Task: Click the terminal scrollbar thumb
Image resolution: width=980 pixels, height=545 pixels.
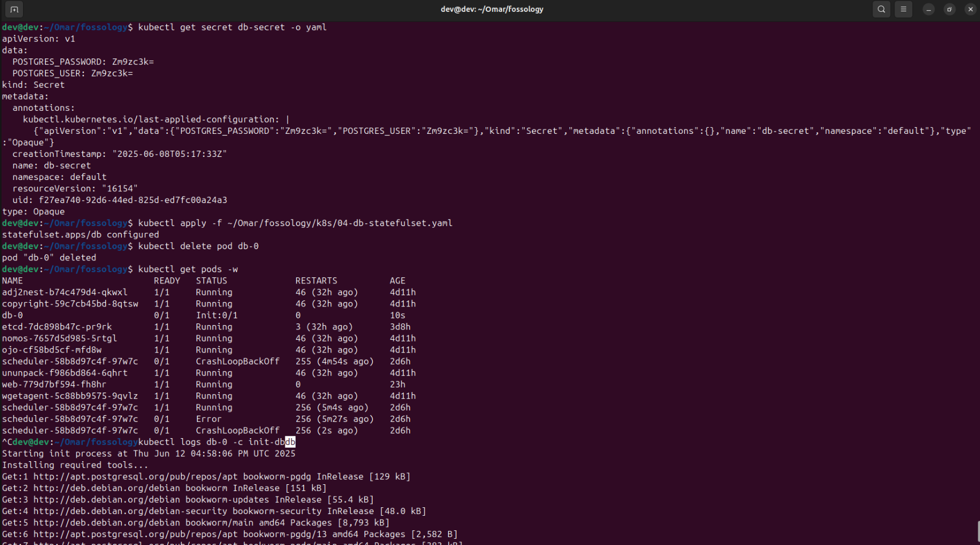Action: (x=978, y=532)
